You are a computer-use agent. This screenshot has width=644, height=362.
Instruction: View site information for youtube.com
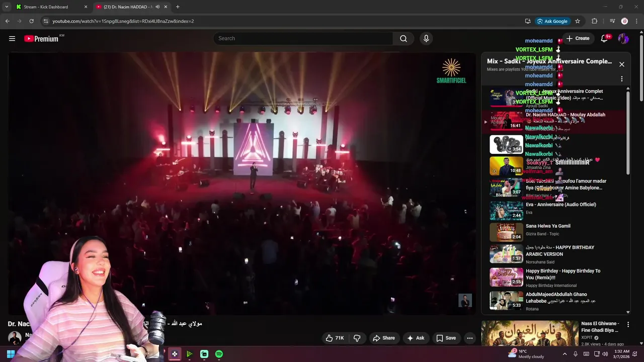click(x=46, y=21)
